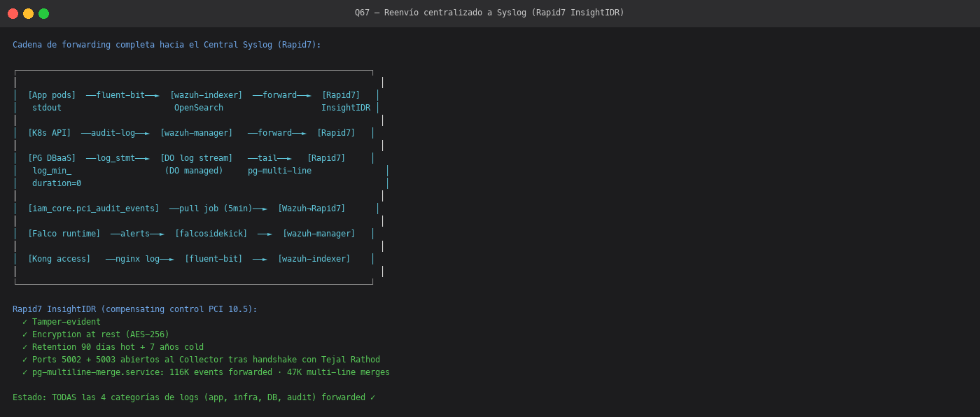
Task: Select '[wazuh-manager]' in the Falco runtime row
Action: pos(318,234)
